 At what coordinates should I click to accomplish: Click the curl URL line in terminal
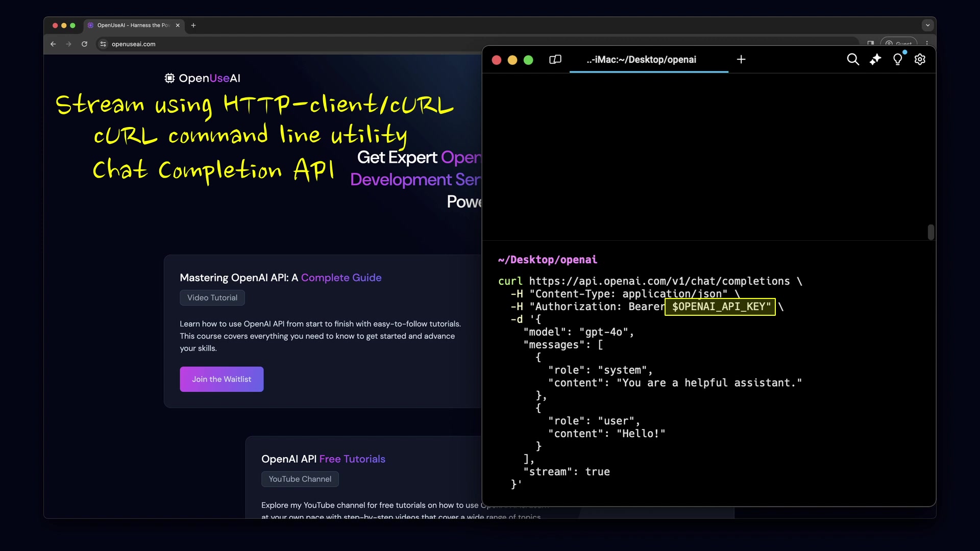click(x=650, y=281)
